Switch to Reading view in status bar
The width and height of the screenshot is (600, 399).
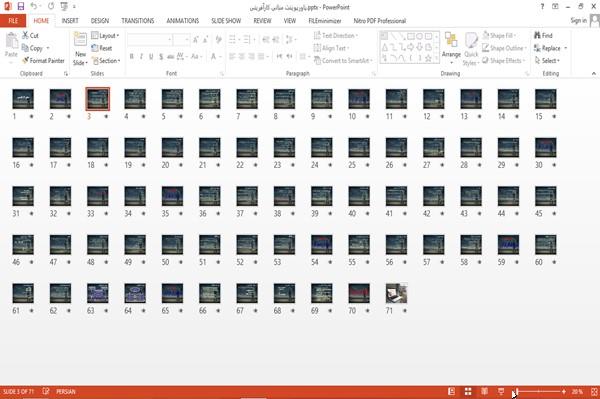(484, 391)
